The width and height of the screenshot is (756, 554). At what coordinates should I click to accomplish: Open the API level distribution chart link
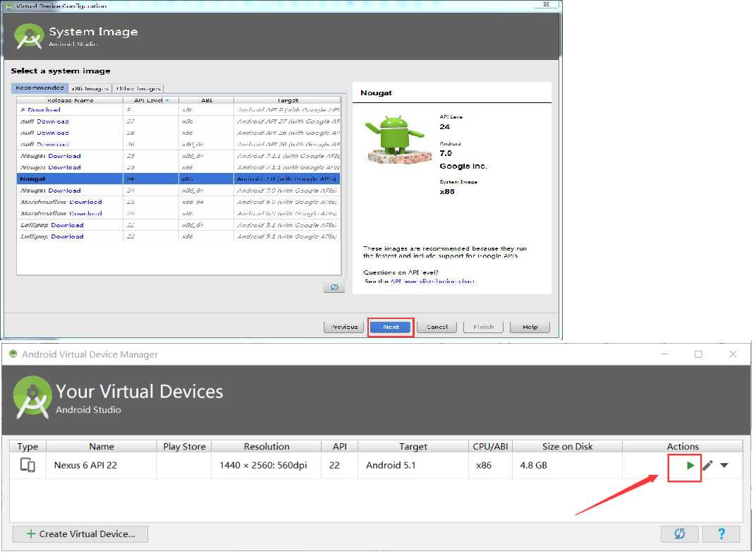[x=432, y=281]
